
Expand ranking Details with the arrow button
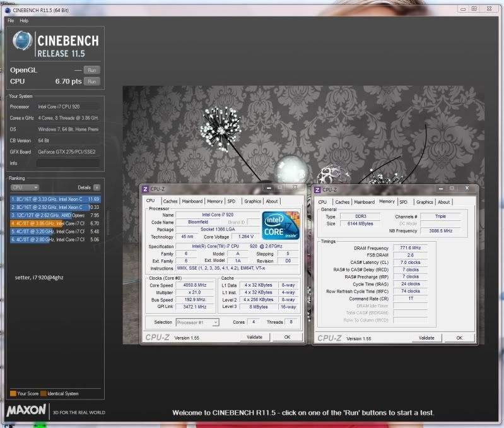coord(97,187)
